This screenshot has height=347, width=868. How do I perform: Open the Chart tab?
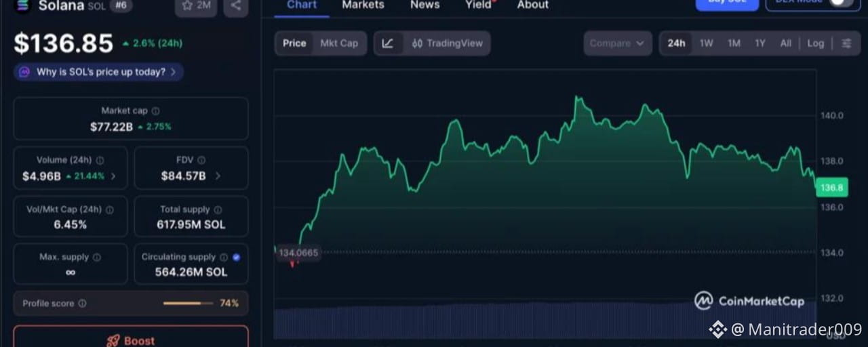click(302, 5)
